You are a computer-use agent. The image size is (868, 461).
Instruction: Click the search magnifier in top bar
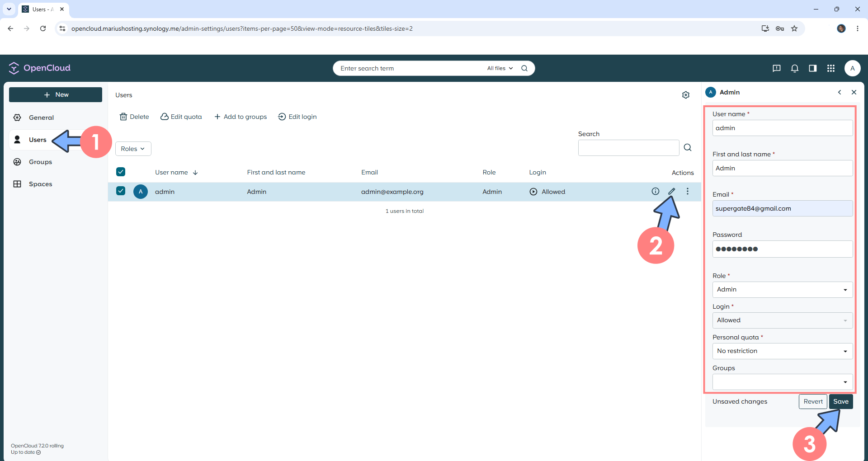[x=524, y=68]
